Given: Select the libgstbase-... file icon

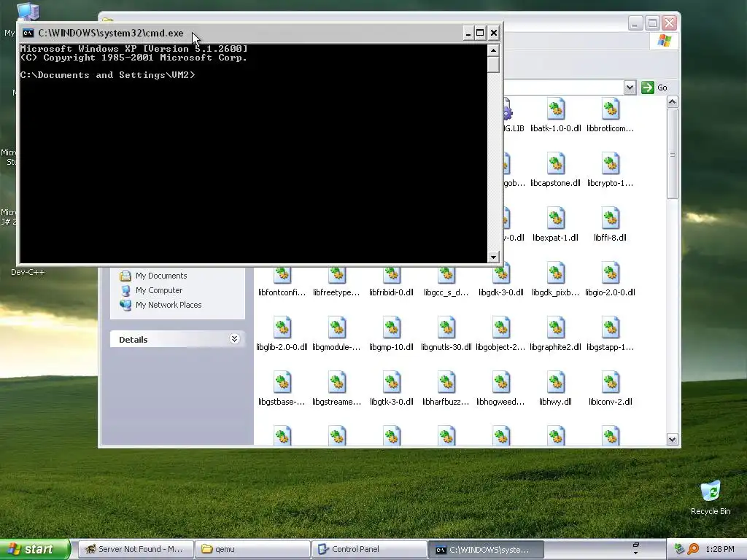Looking at the screenshot, I should 282,383.
